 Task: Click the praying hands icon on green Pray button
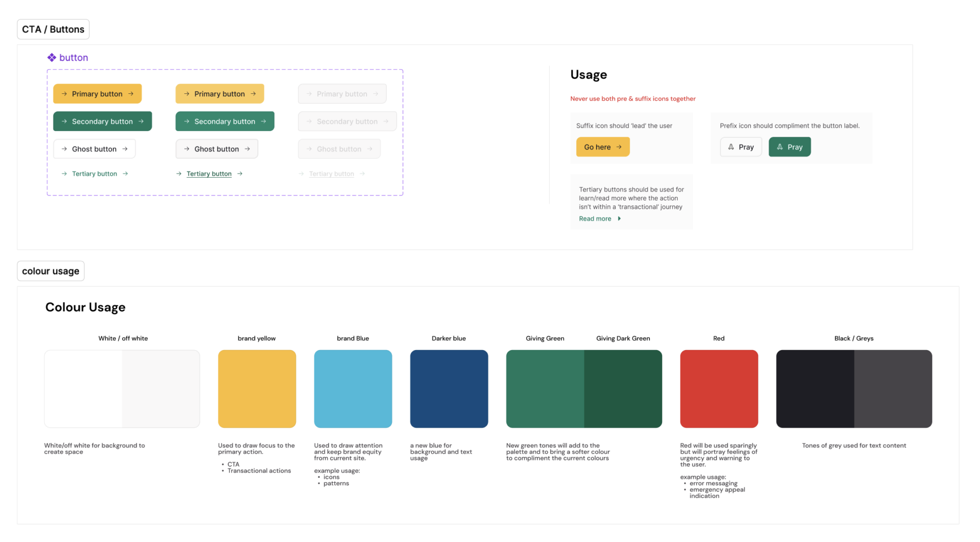779,147
